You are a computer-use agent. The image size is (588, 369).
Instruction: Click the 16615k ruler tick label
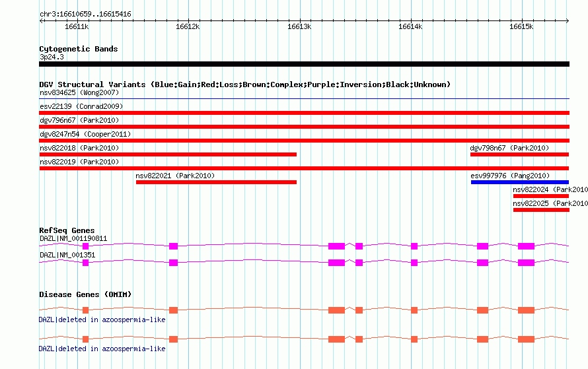521,26
